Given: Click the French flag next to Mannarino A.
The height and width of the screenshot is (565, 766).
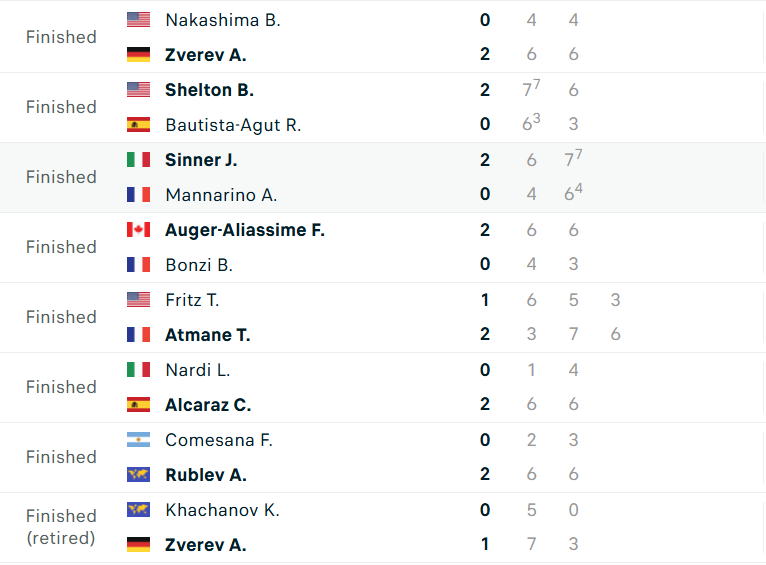Looking at the screenshot, I should tap(138, 195).
